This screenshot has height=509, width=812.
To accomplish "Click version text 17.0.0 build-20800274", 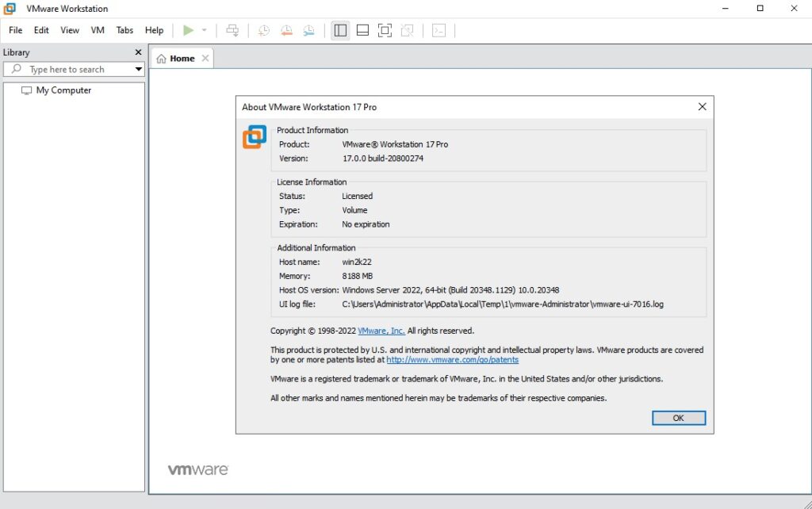I will (x=383, y=159).
